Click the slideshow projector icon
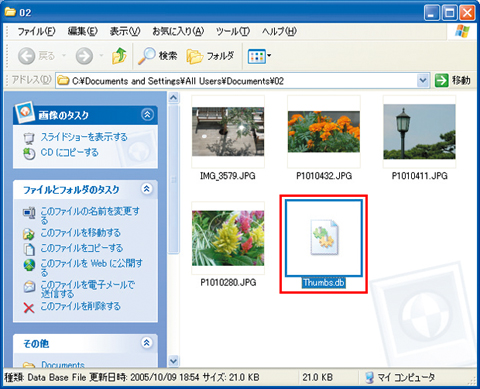 coord(29,138)
